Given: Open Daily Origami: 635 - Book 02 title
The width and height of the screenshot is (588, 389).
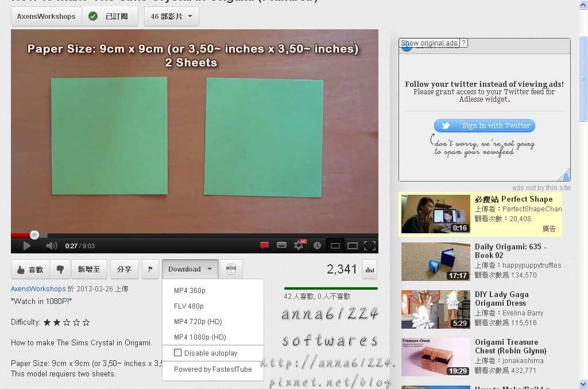Looking at the screenshot, I should point(510,251).
